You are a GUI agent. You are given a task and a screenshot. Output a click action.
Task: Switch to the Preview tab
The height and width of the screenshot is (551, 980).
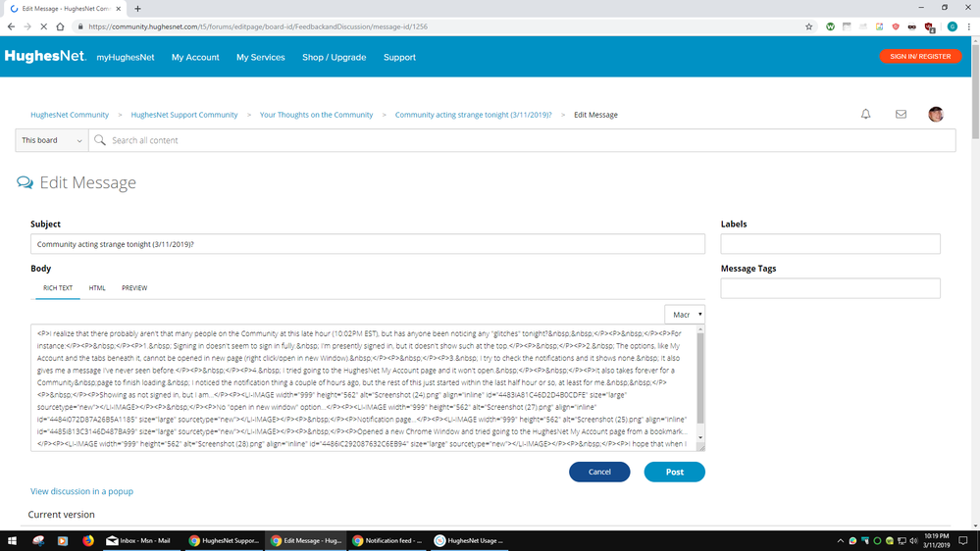(x=134, y=288)
